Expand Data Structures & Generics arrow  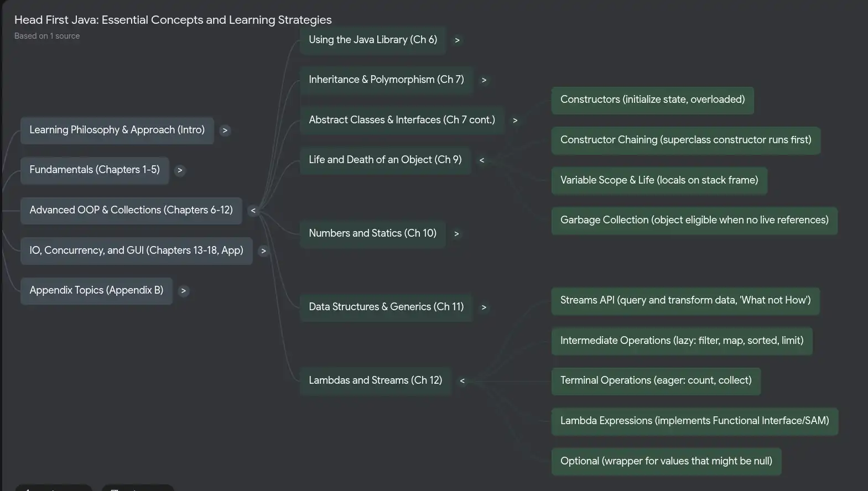(x=484, y=307)
